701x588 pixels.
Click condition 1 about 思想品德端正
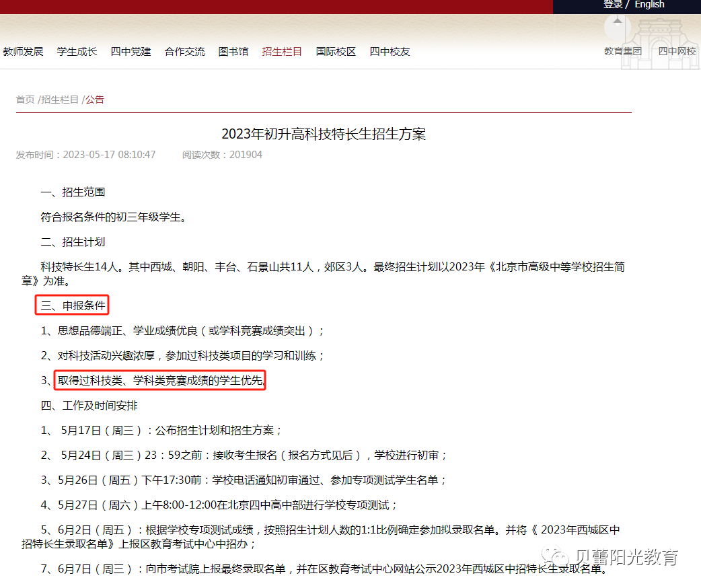(182, 331)
